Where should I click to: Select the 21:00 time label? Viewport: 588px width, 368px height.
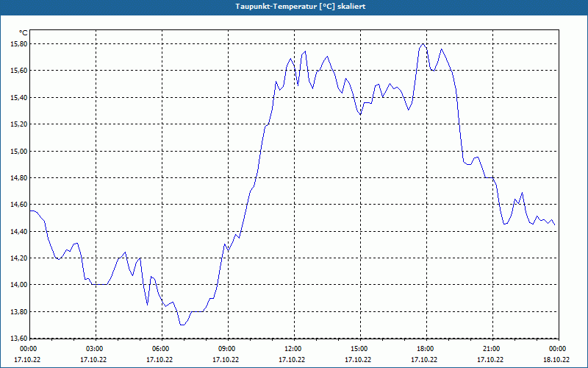[490, 349]
